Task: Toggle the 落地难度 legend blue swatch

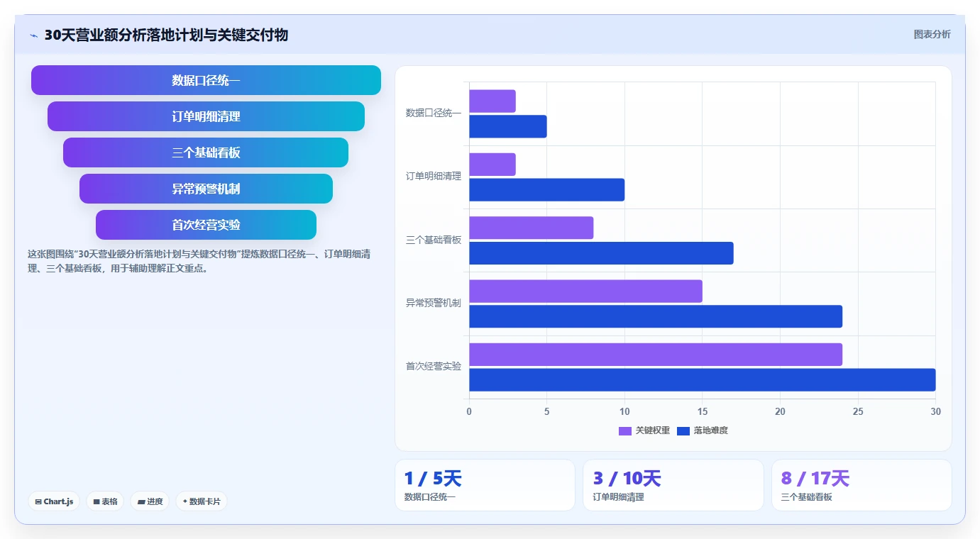Action: click(x=683, y=430)
